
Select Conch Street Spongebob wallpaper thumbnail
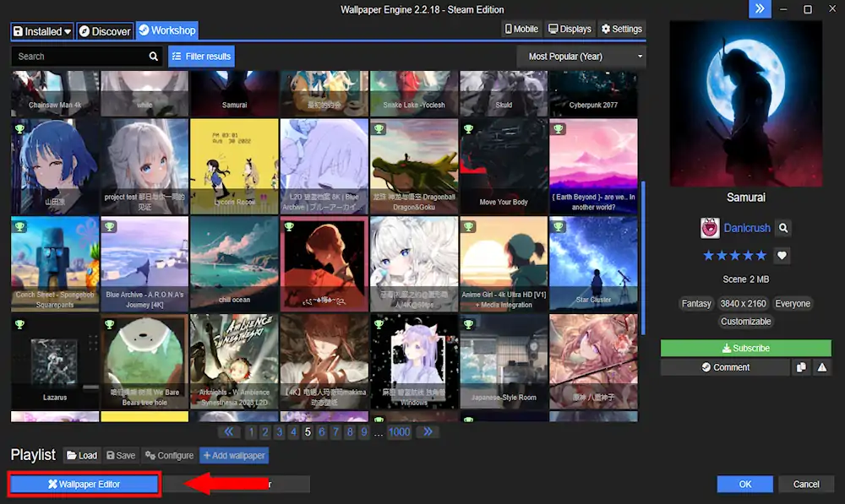(55, 264)
